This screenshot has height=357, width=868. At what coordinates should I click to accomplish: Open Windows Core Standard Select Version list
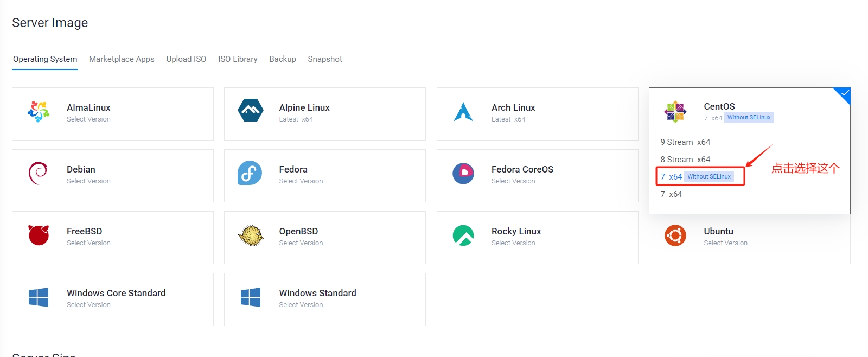pos(88,305)
